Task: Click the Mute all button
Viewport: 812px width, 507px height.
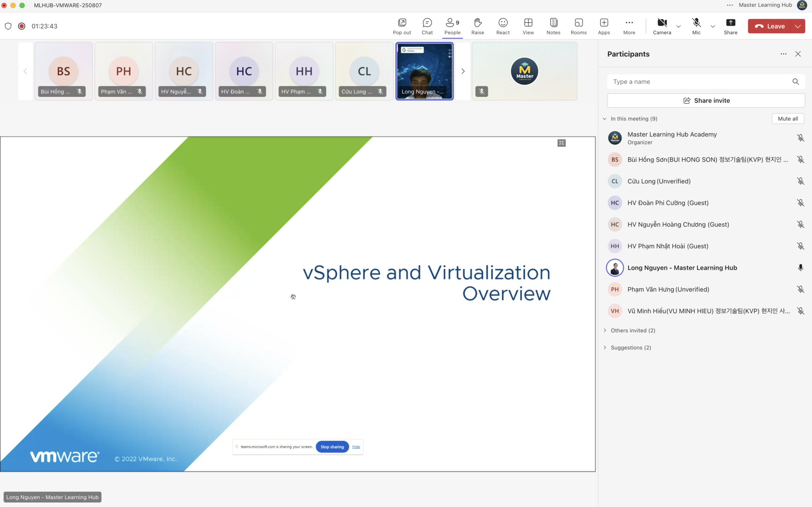Action: pyautogui.click(x=787, y=119)
